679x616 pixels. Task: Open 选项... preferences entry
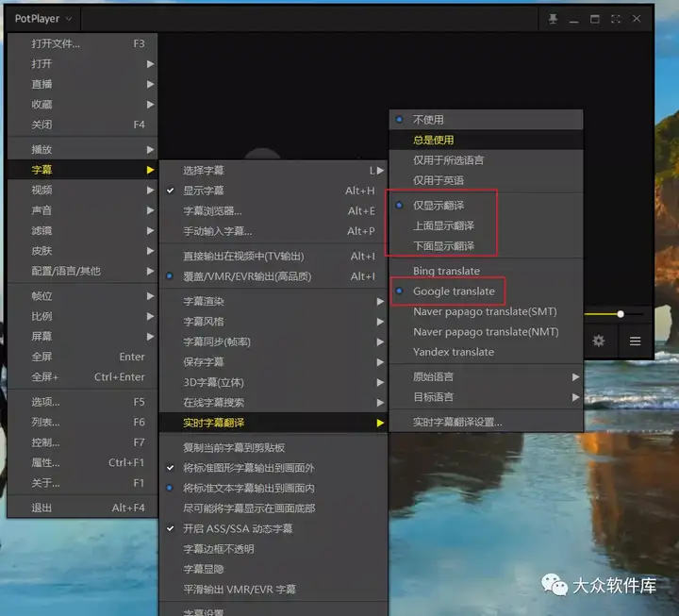pos(82,402)
